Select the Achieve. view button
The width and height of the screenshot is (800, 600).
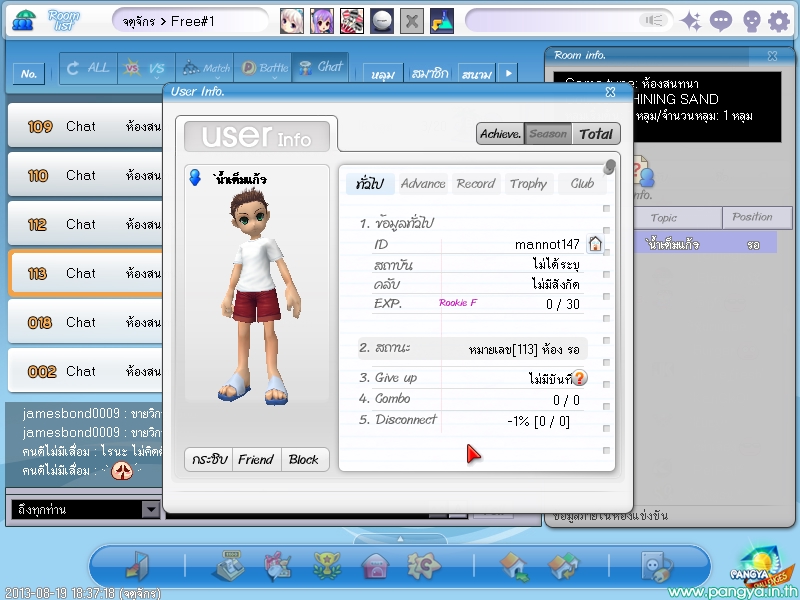coord(501,134)
